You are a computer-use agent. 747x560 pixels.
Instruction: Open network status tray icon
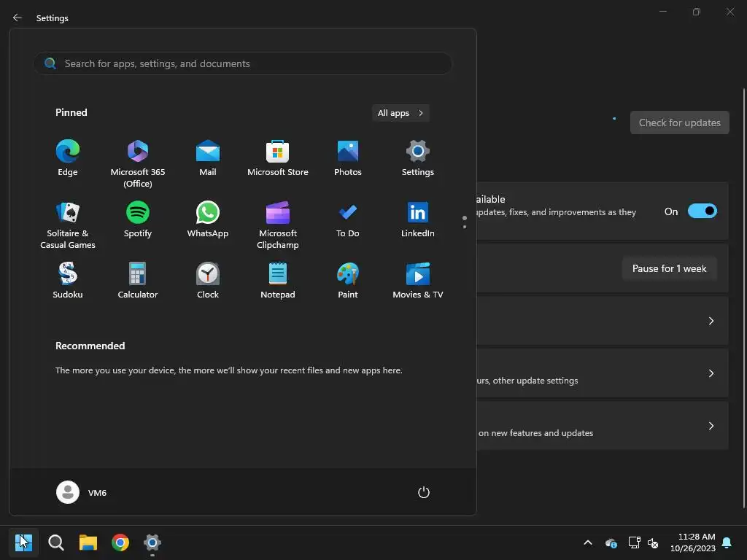[634, 542]
